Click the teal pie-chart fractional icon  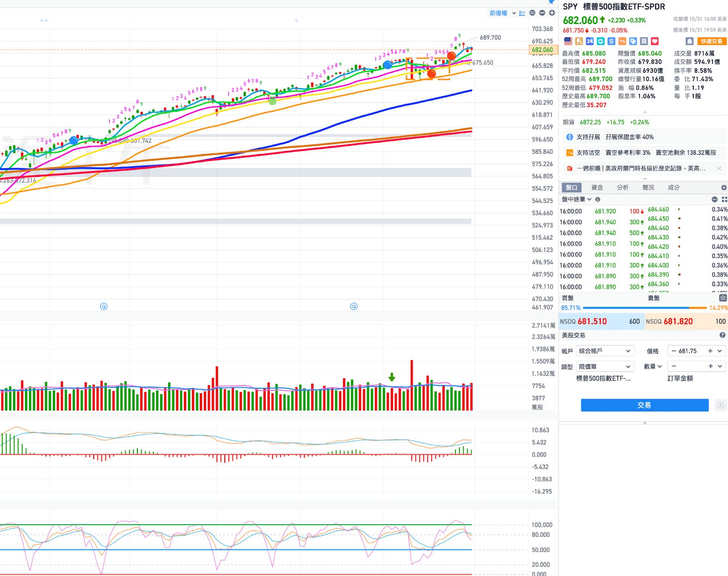[x=601, y=41]
